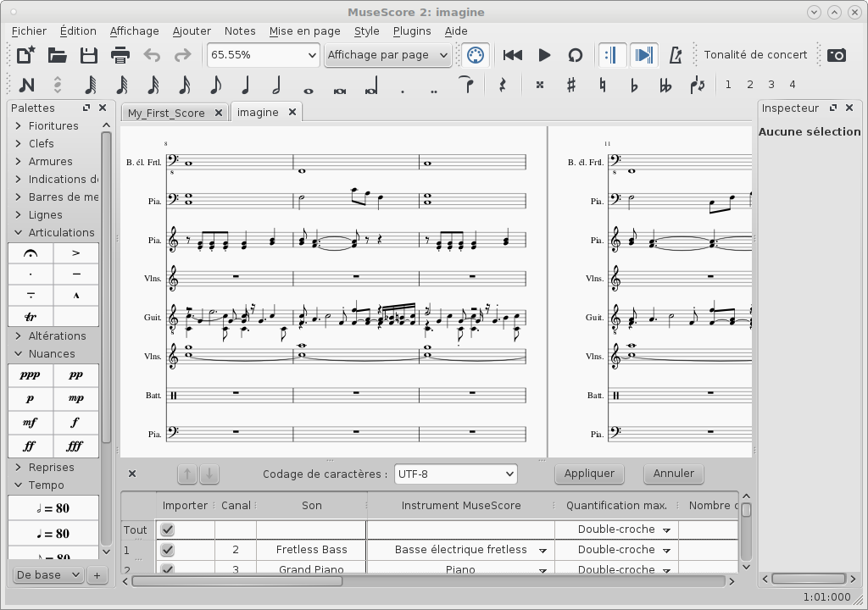Viewport: 868px width, 610px height.
Task: Move the selected track down with arrow
Action: [209, 474]
